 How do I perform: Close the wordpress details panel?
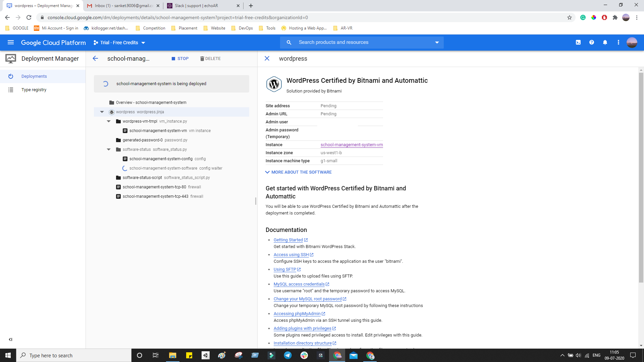tap(267, 59)
